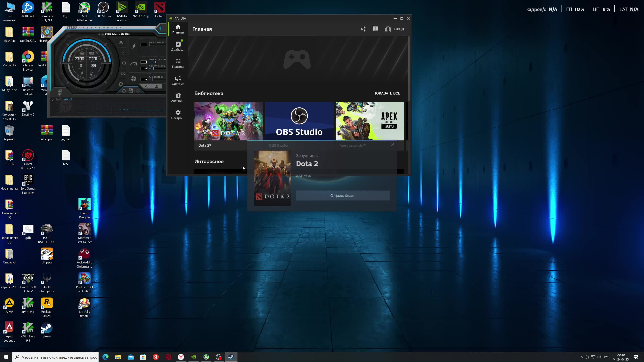Click Show All link in library
This screenshot has height=362, width=644.
(387, 93)
